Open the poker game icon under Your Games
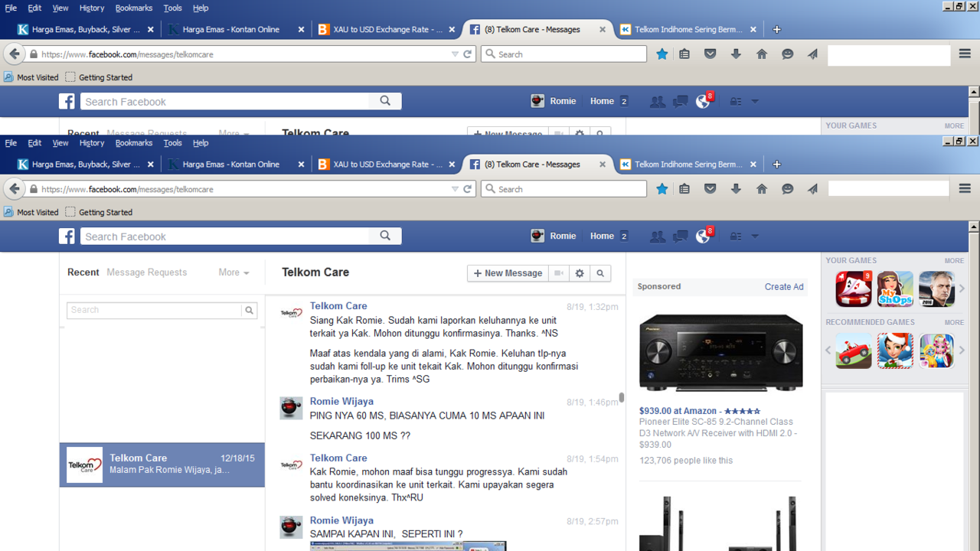 pyautogui.click(x=854, y=289)
